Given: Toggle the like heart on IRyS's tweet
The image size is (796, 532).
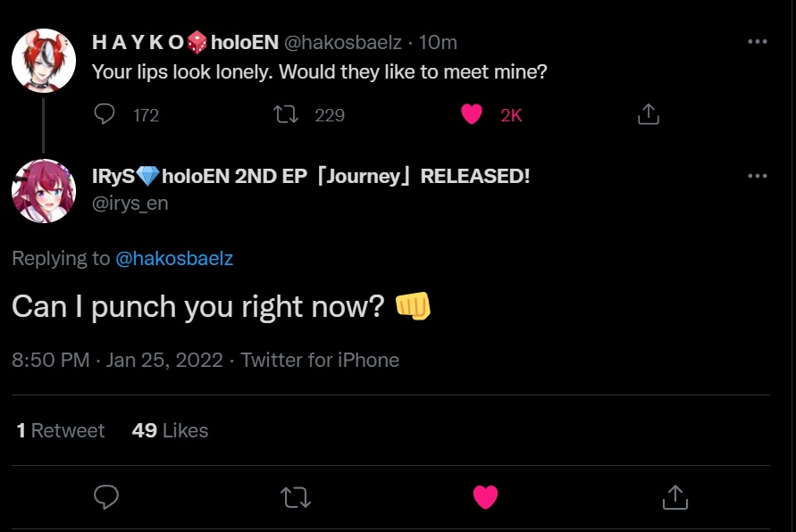Looking at the screenshot, I should tap(485, 497).
